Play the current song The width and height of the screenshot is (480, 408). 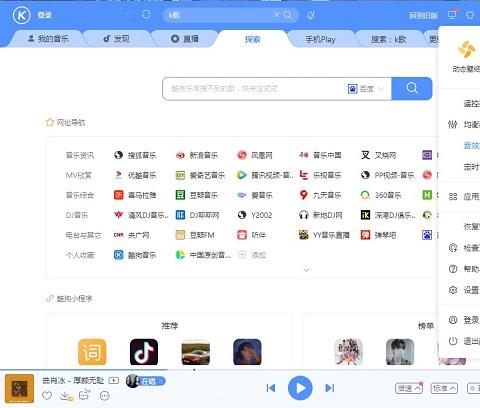pyautogui.click(x=300, y=388)
